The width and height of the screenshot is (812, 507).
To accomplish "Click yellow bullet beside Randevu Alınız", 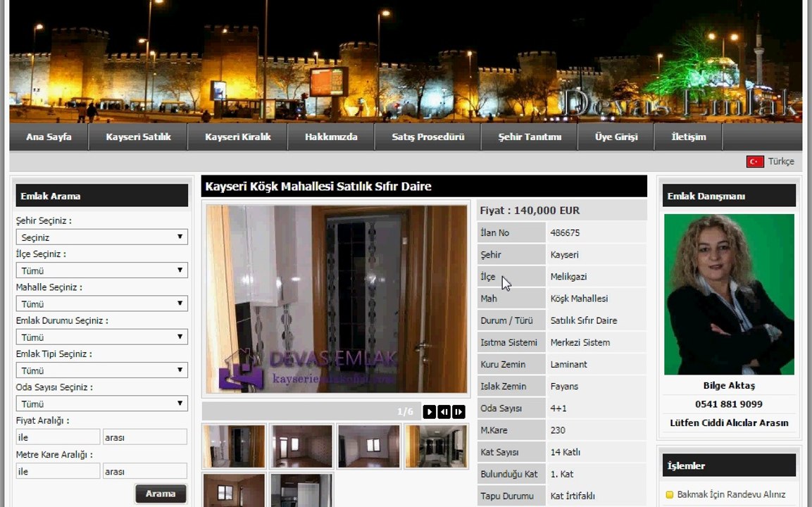I will [669, 494].
